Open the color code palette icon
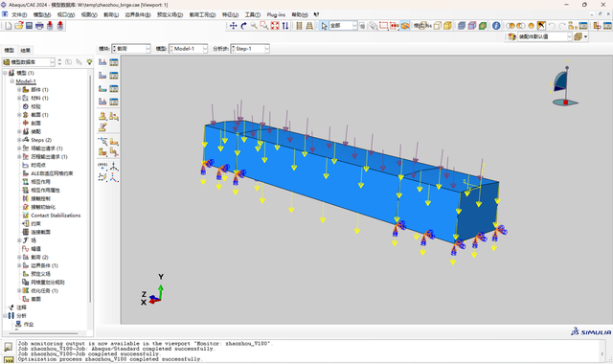 (511, 36)
